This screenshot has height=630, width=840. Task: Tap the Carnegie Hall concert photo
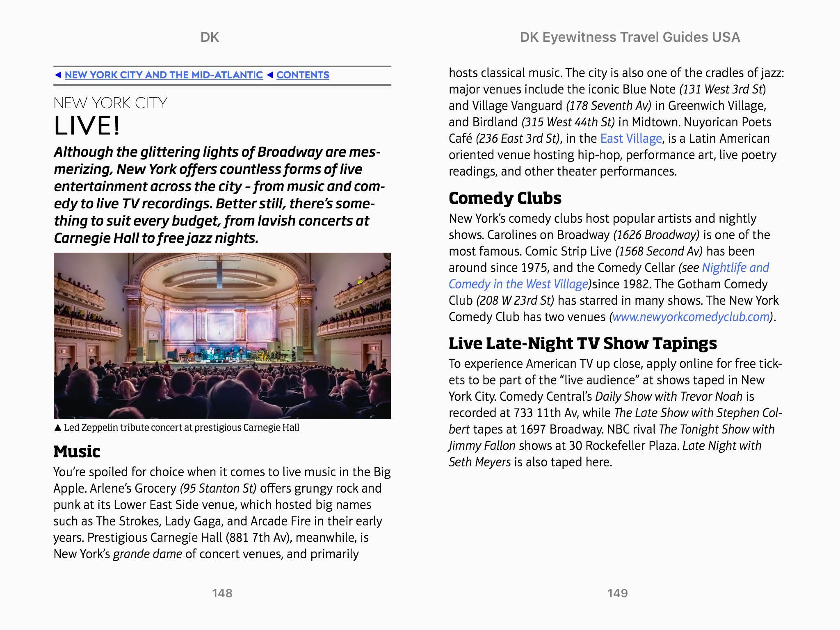222,336
